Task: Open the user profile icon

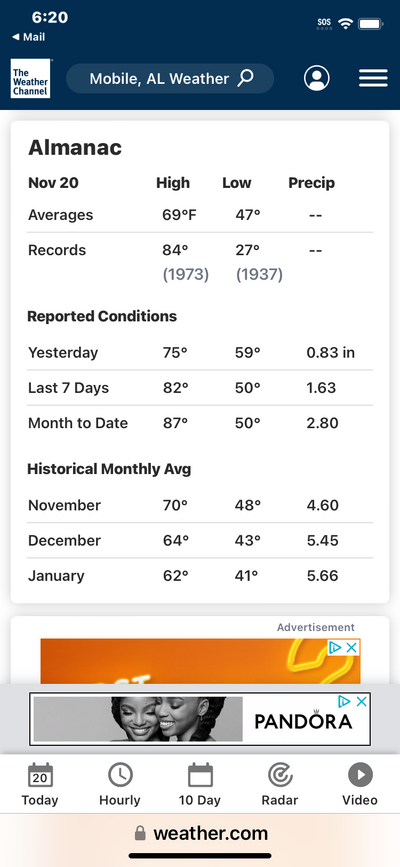Action: tap(316, 79)
